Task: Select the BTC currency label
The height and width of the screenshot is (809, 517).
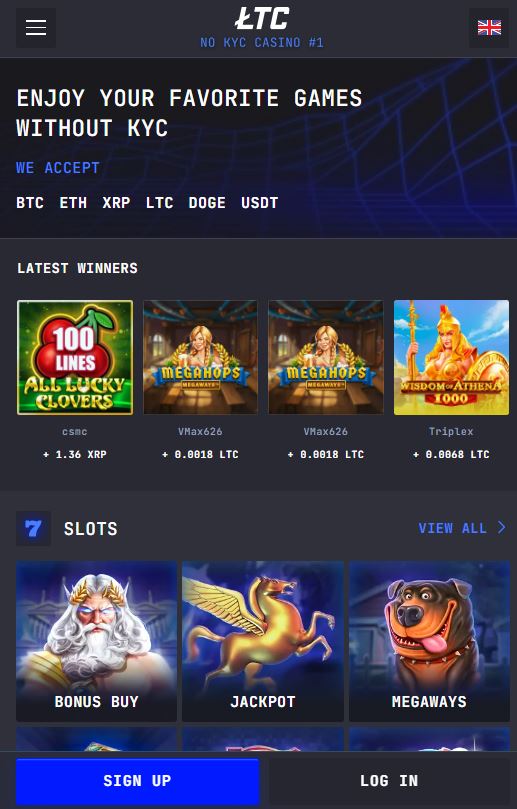Action: [30, 203]
